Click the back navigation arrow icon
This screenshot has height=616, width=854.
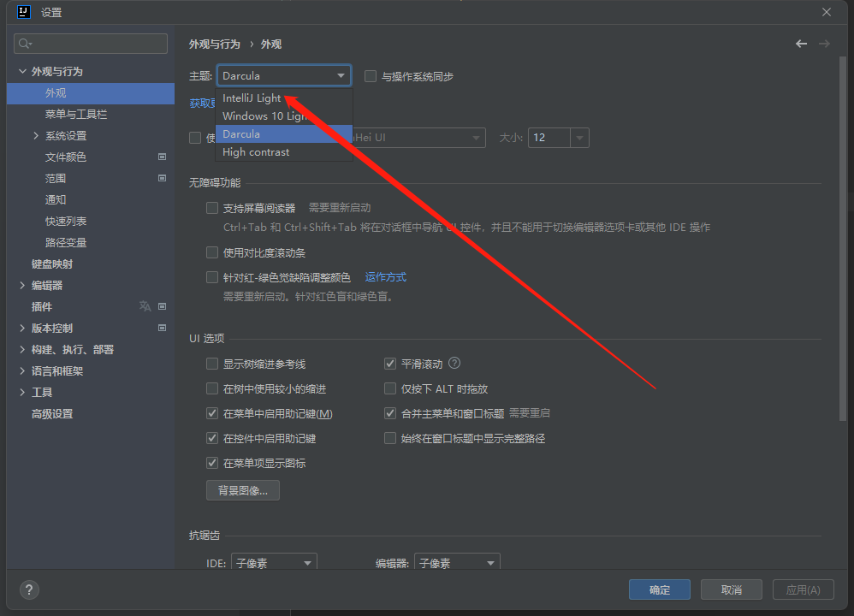point(801,44)
